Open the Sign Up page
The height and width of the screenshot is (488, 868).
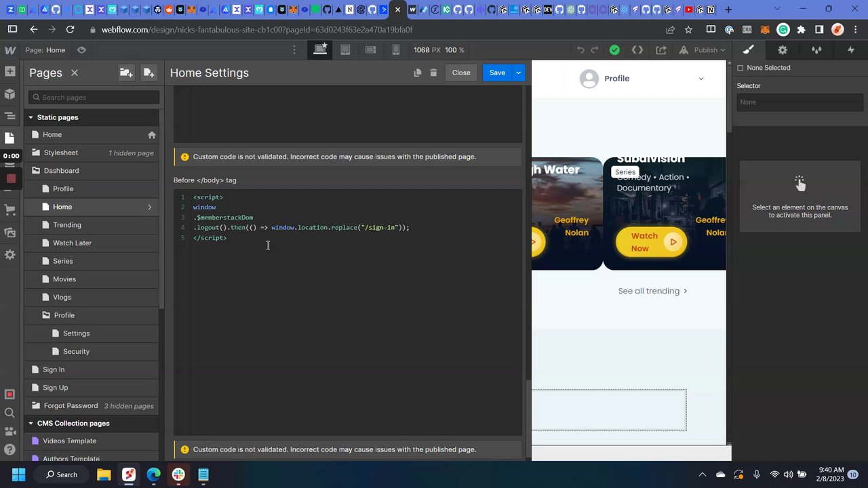(x=92, y=388)
